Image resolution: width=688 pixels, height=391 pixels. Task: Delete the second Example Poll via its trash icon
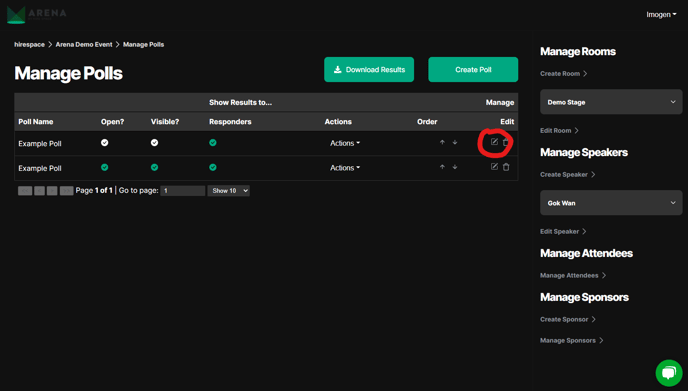coord(506,167)
